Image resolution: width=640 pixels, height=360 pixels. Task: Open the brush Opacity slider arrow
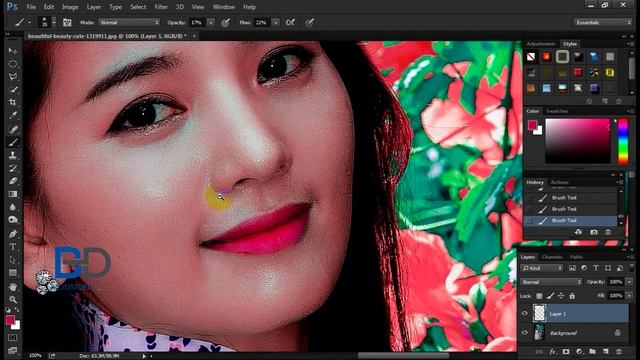(211, 22)
